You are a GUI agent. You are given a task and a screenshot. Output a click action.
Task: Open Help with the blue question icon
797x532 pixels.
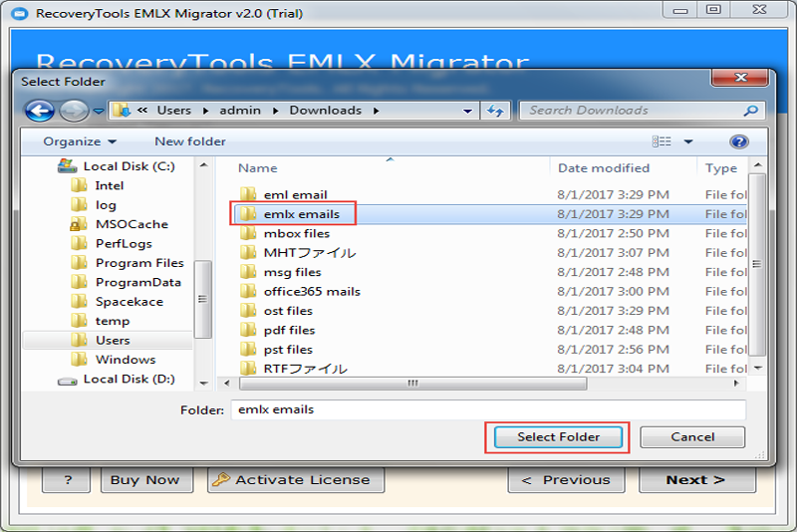(739, 141)
